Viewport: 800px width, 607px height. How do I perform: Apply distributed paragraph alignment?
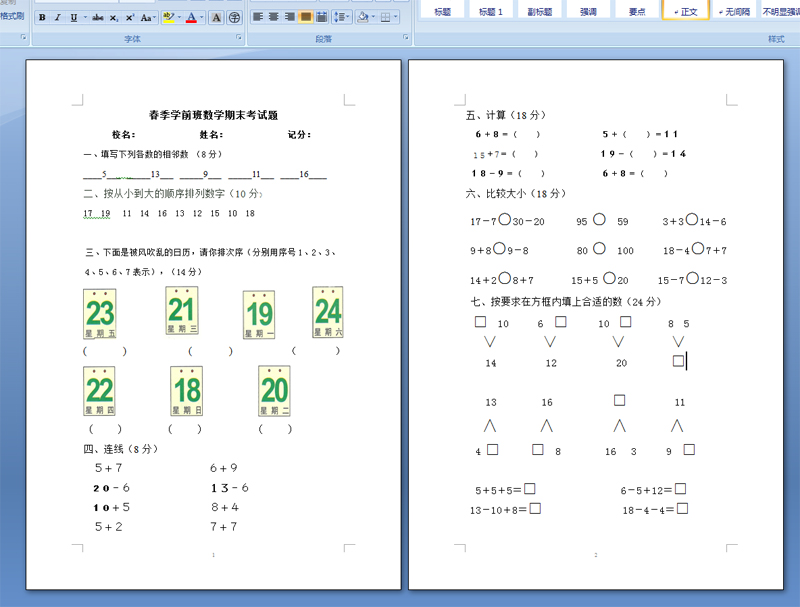[x=321, y=17]
